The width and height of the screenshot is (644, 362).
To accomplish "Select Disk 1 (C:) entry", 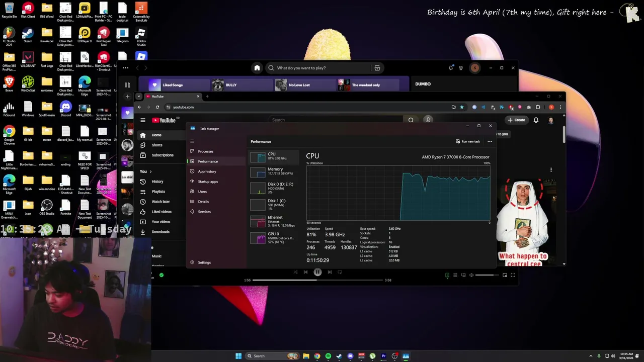I will [274, 205].
